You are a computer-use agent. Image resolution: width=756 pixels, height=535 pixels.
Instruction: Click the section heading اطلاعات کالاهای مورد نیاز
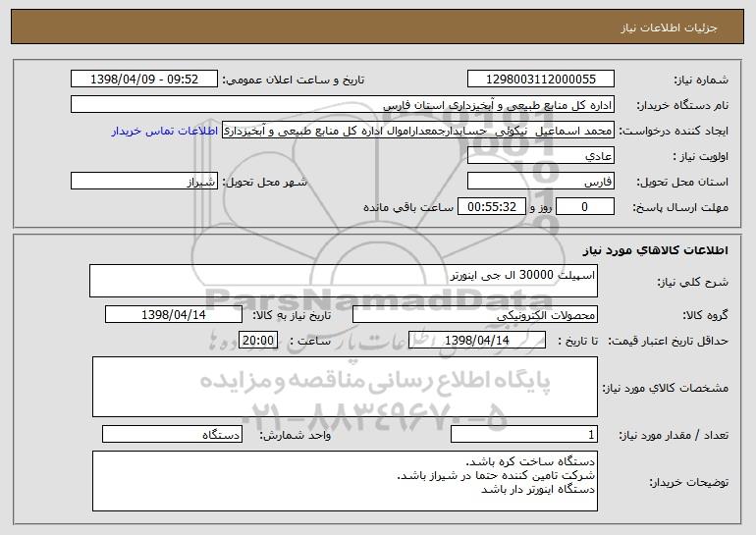[x=655, y=250]
